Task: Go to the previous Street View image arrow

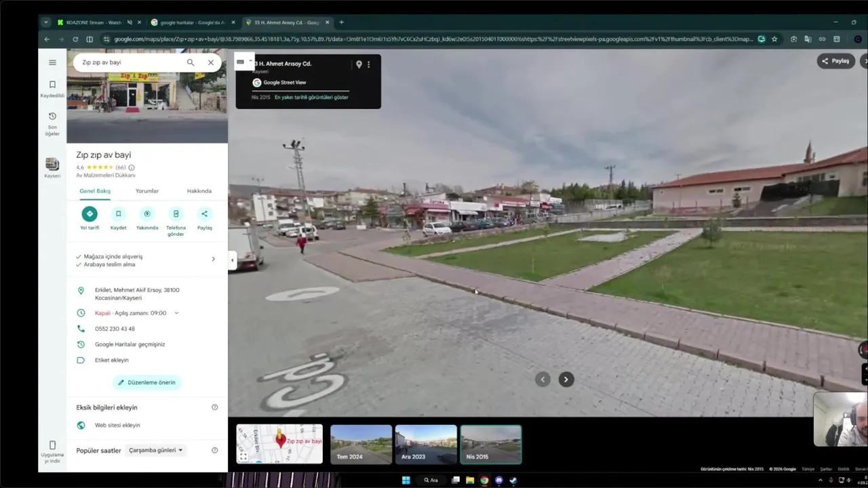Action: point(542,380)
